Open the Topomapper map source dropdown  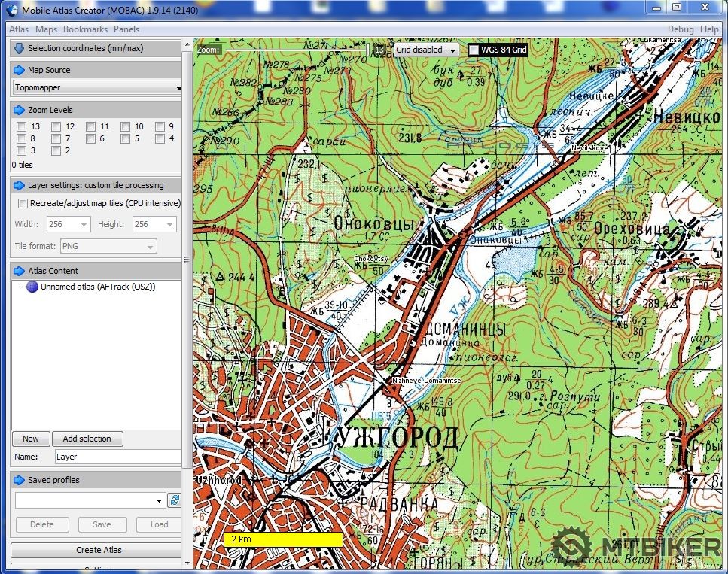point(96,88)
